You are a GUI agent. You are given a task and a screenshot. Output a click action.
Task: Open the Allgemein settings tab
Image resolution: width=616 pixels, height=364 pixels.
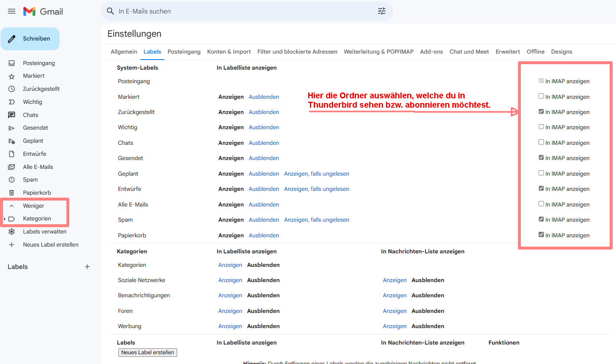point(123,52)
